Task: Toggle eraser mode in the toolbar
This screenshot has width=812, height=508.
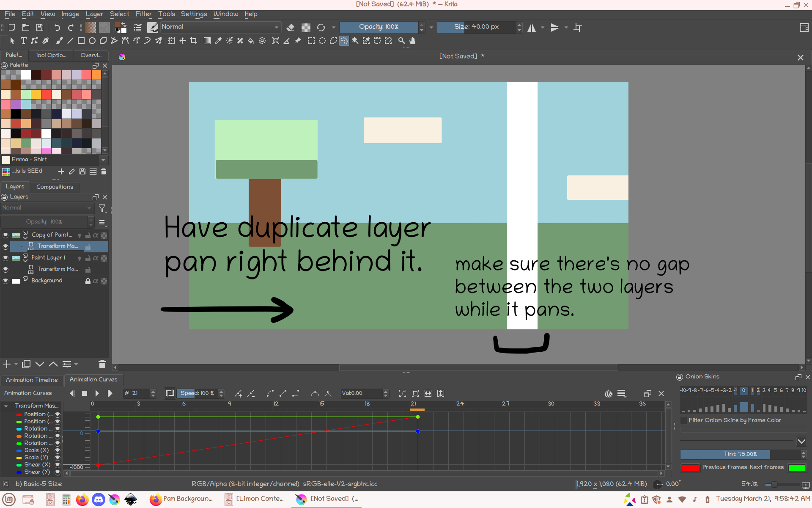Action: pos(291,28)
